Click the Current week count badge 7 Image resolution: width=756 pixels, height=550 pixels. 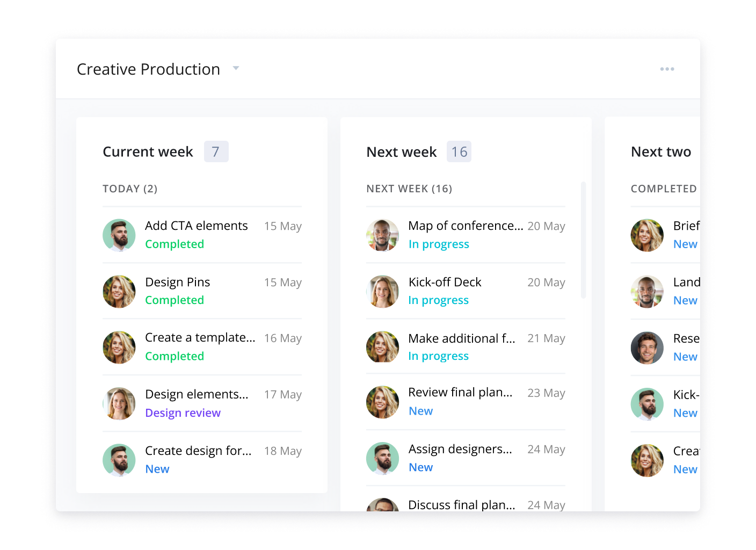pos(216,152)
